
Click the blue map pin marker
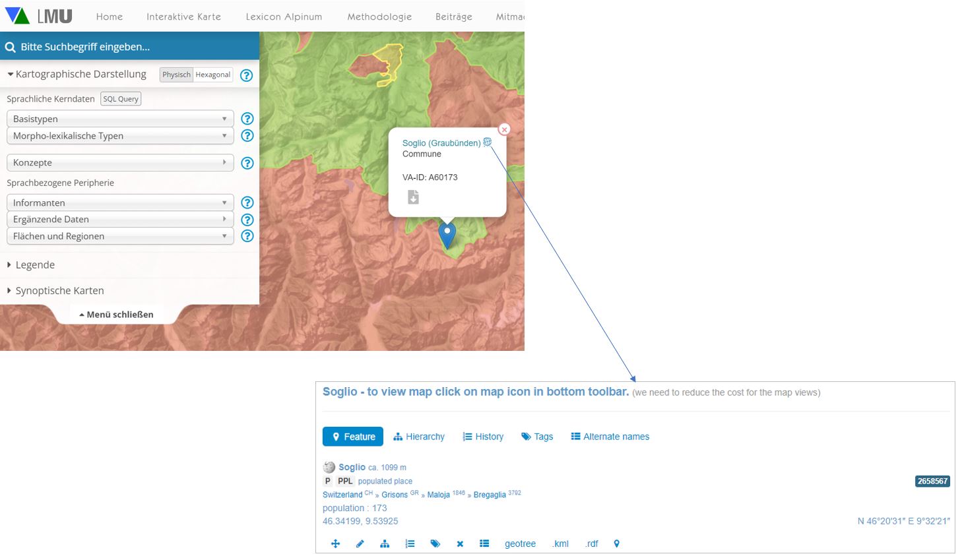pos(447,233)
